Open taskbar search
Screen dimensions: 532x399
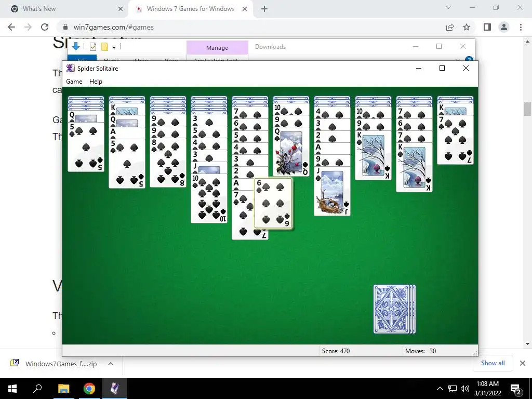pos(37,389)
